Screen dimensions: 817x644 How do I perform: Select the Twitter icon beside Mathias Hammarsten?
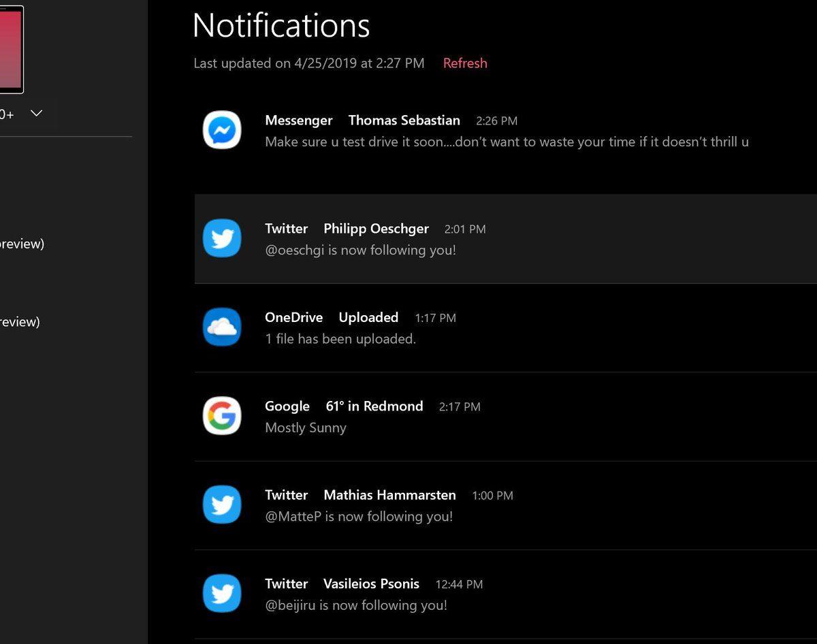tap(221, 504)
